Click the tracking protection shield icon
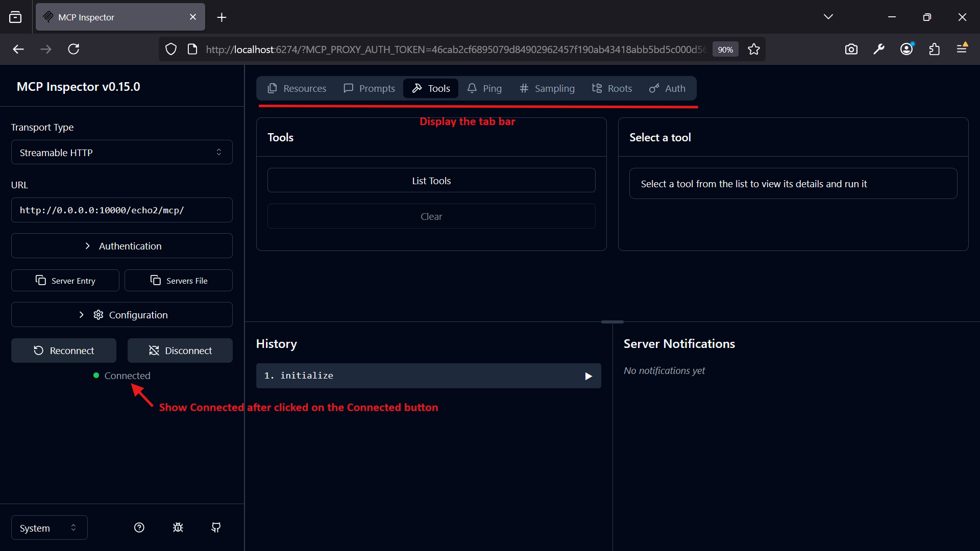Screen dimensions: 980x551 coord(171,49)
